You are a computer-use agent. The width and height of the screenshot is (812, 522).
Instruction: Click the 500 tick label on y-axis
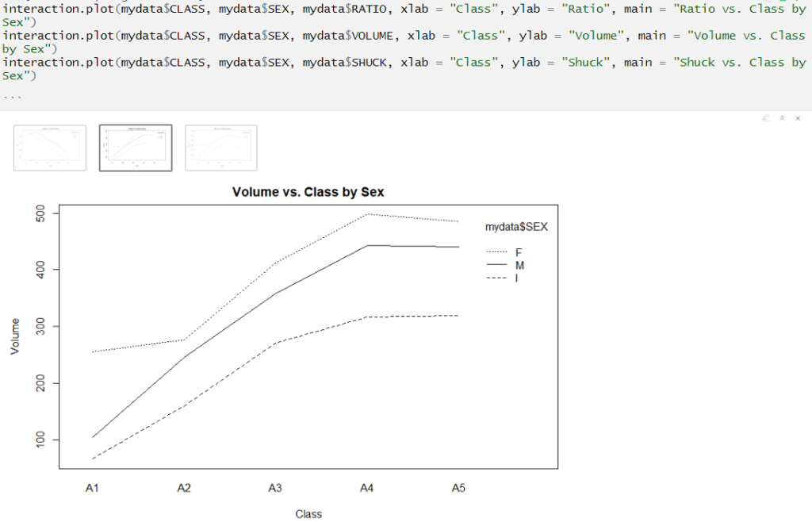point(42,213)
